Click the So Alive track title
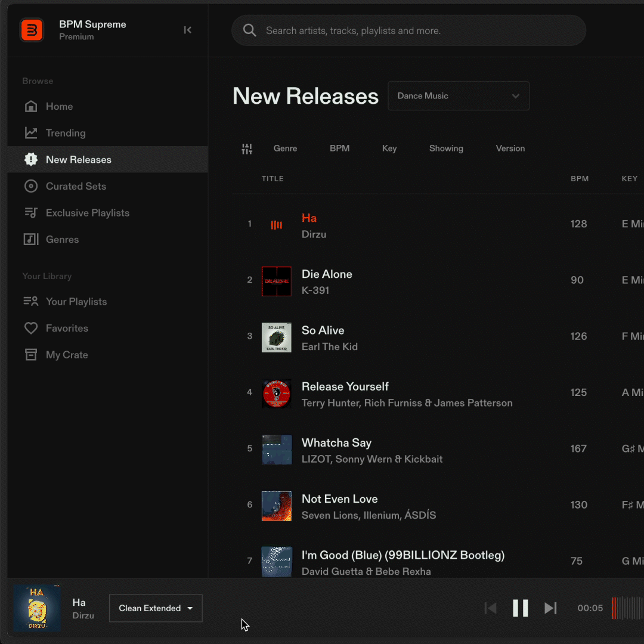644x644 pixels. pyautogui.click(x=323, y=330)
